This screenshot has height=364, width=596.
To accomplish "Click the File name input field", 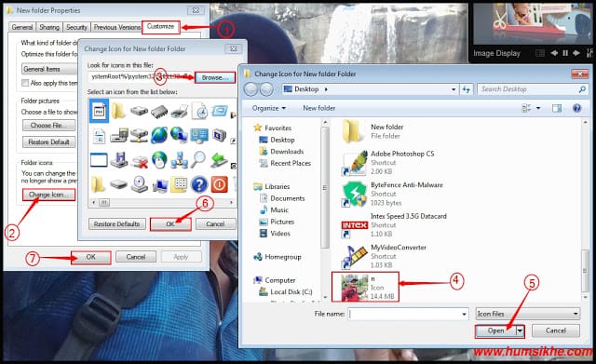I will click(405, 314).
